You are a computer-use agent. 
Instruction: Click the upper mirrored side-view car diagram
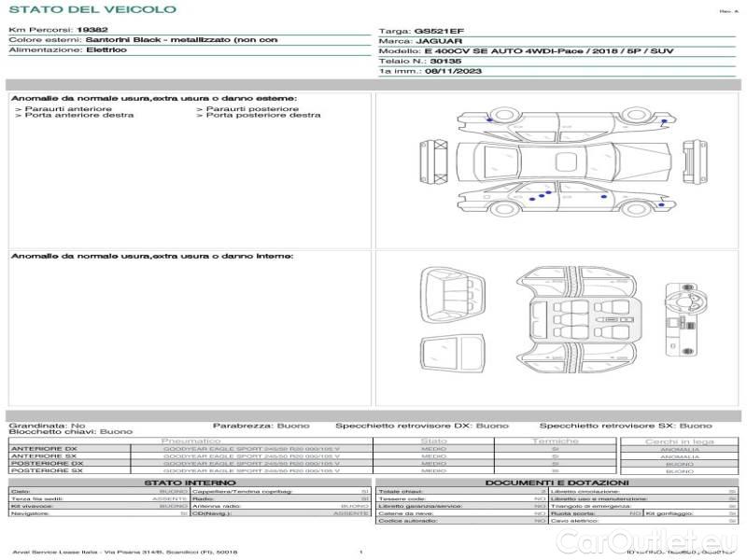pos(567,124)
